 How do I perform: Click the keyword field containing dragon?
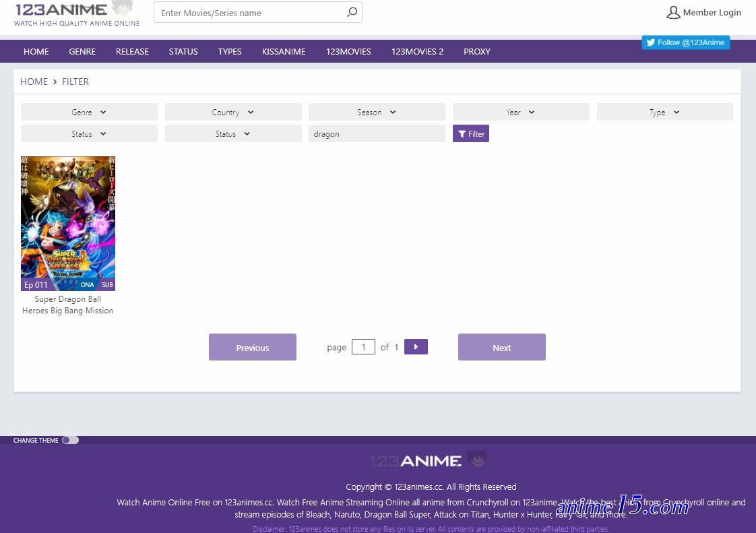pos(377,133)
